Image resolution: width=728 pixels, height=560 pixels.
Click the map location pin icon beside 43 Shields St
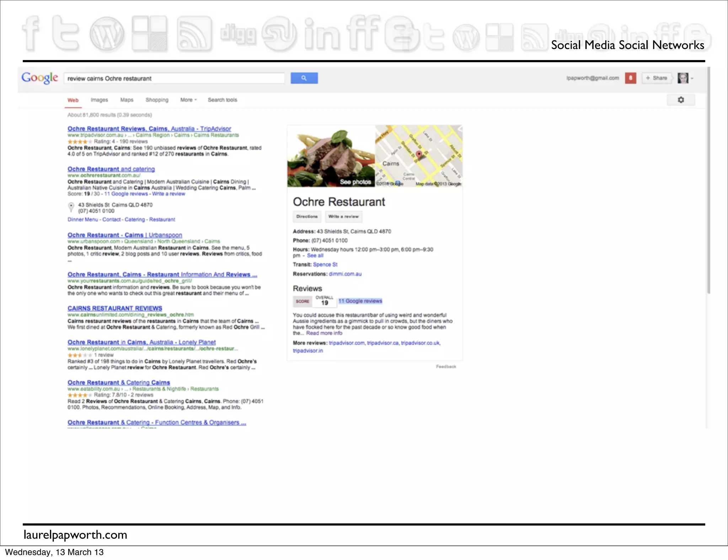click(x=71, y=206)
